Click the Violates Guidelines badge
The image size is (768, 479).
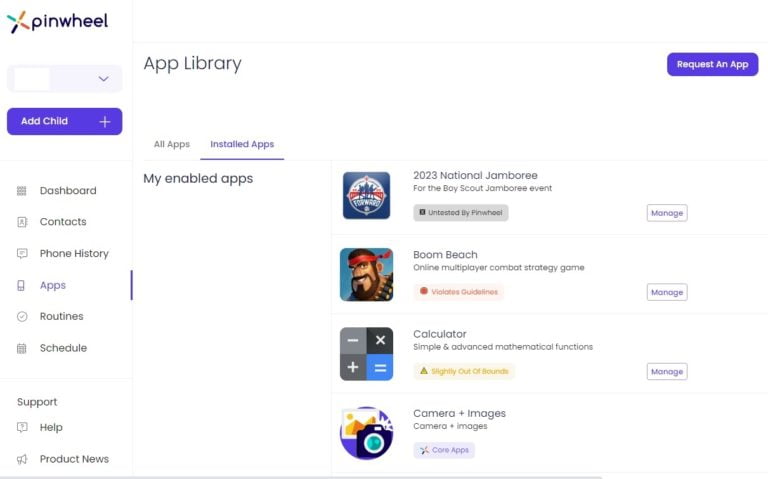pos(458,292)
